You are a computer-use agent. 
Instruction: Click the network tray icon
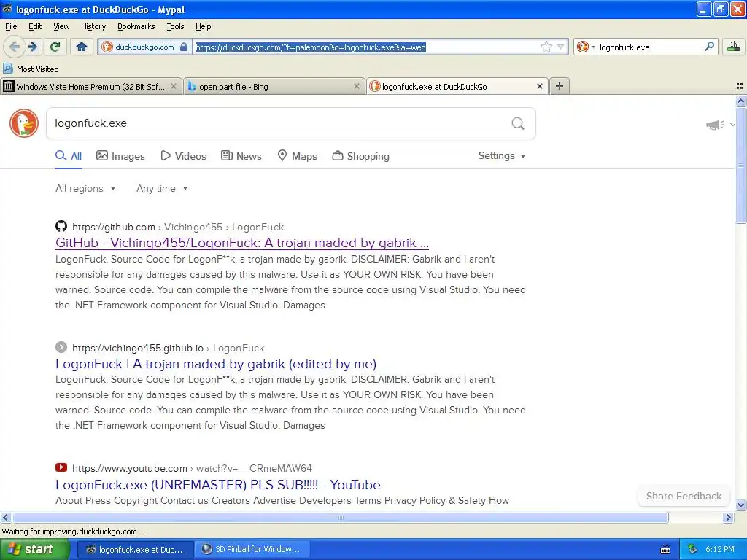[693, 549]
